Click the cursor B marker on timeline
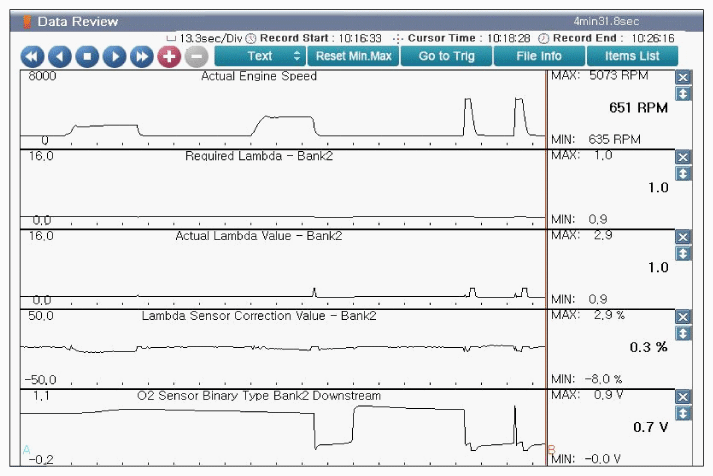The height and width of the screenshot is (476, 713). click(550, 450)
